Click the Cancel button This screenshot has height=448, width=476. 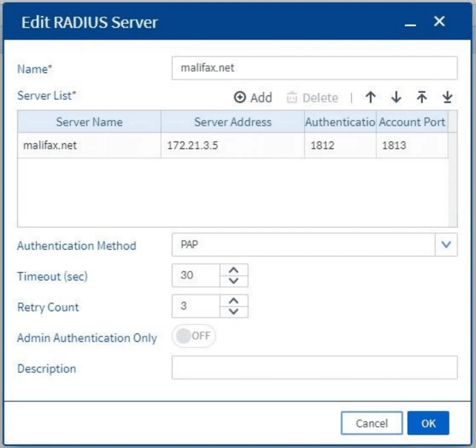tap(372, 423)
